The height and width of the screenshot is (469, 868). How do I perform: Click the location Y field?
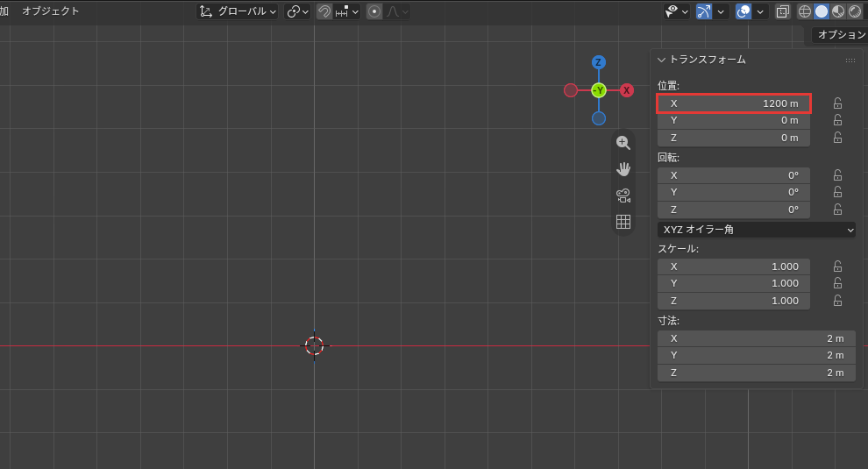point(734,121)
